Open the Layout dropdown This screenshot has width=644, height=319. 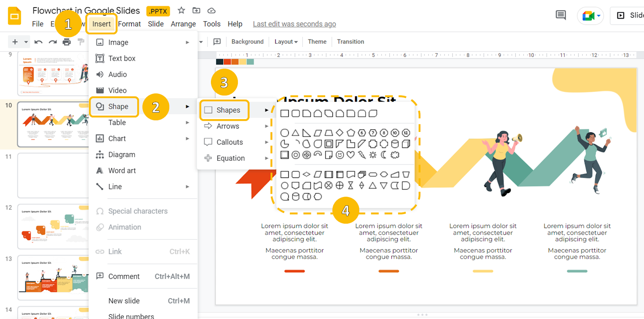[286, 41]
